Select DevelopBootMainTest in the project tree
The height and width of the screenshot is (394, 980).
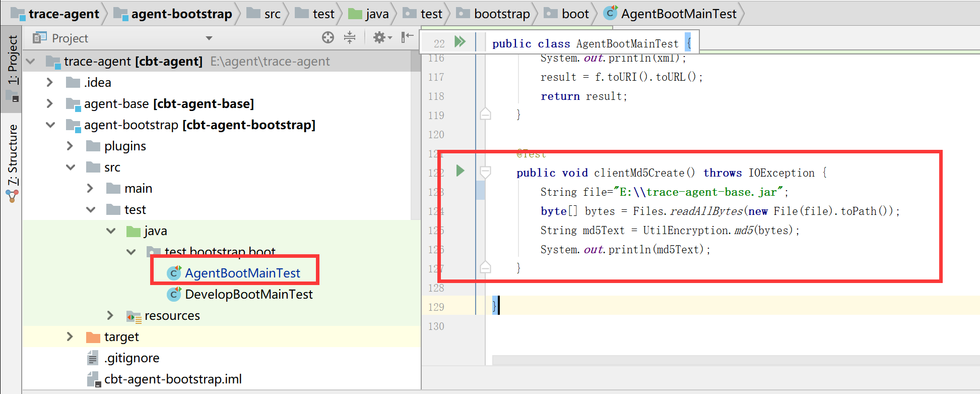(x=249, y=294)
